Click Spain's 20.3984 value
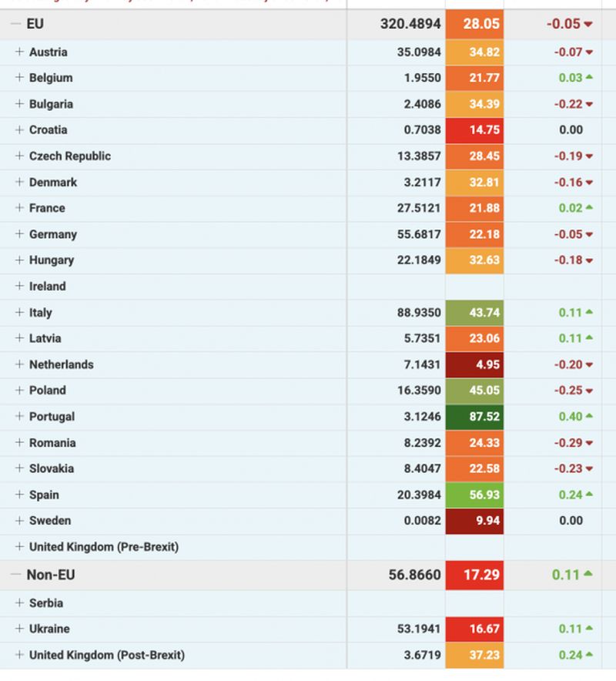616x681 pixels. click(419, 495)
